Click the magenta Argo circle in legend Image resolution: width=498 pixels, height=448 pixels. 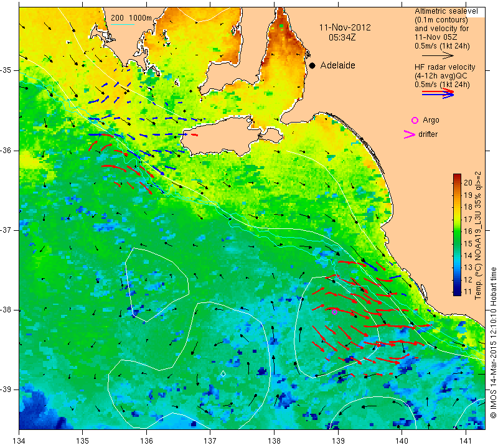[415, 120]
